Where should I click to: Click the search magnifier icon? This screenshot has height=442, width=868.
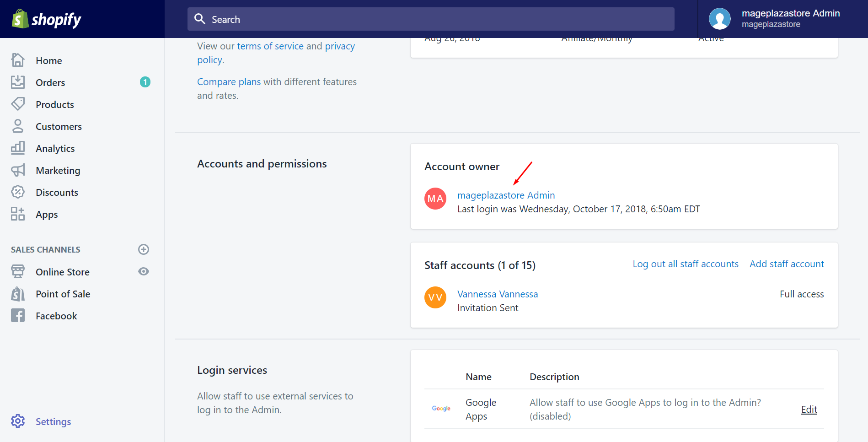coord(200,19)
